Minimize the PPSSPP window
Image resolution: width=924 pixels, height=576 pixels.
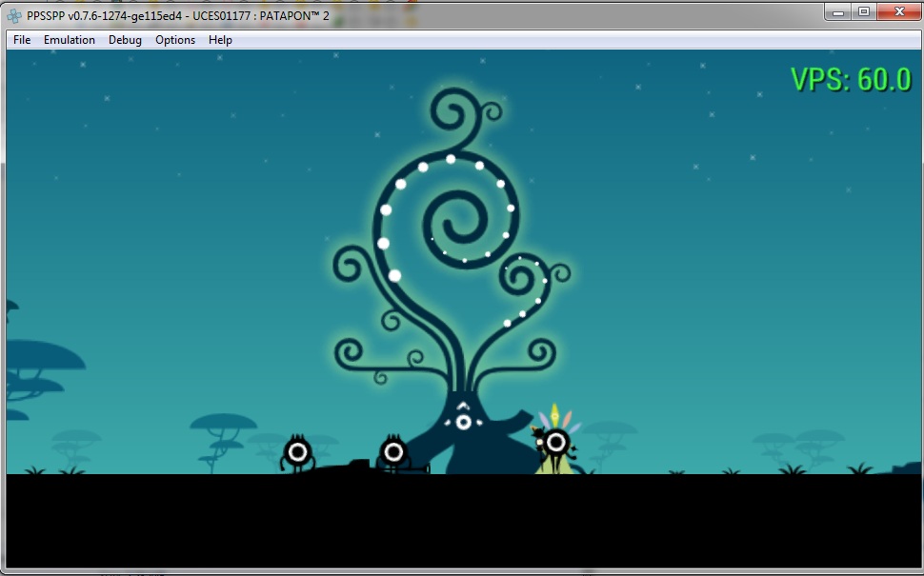click(x=839, y=11)
